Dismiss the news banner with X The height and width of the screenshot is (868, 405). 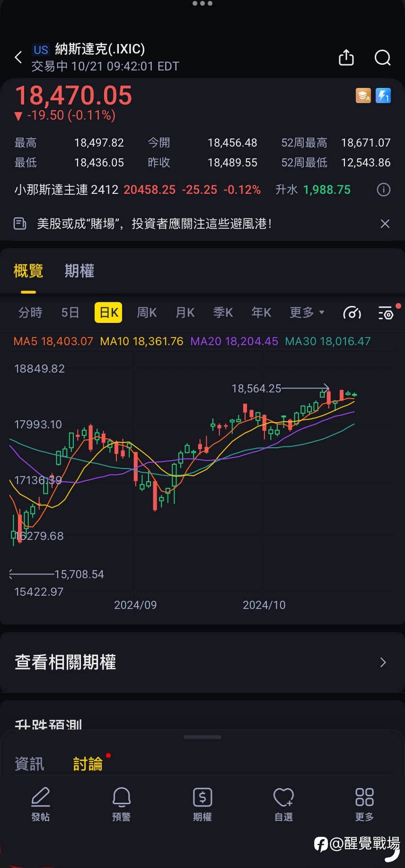click(385, 224)
